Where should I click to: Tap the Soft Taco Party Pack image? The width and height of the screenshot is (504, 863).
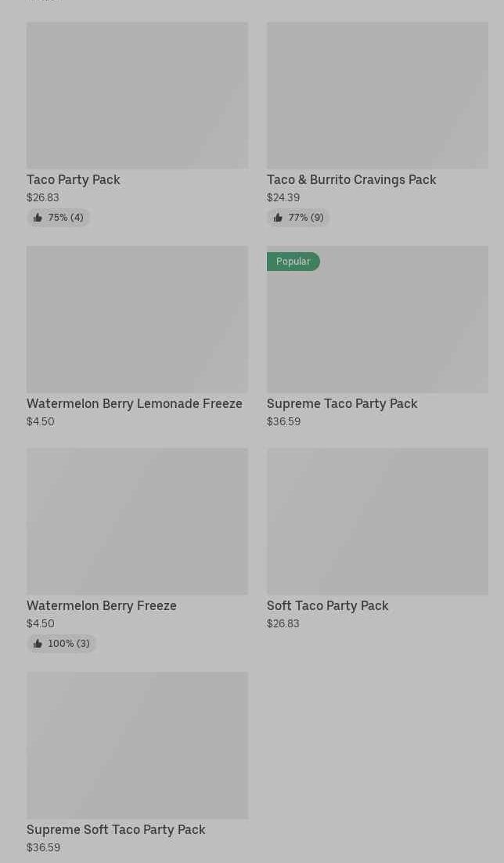pyautogui.click(x=377, y=522)
